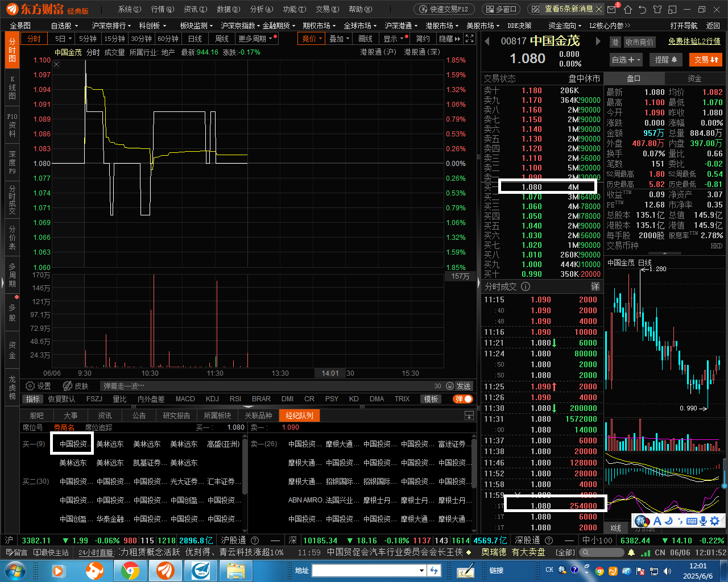Viewport: 728px width, 582px height.
Task: Toggle 隐藏 side panel button
Action: pos(449,39)
